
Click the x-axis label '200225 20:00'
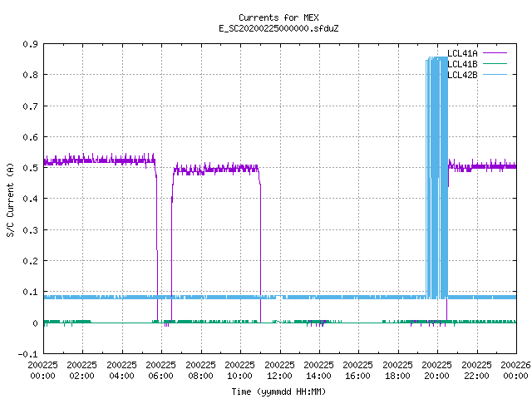[x=436, y=371]
